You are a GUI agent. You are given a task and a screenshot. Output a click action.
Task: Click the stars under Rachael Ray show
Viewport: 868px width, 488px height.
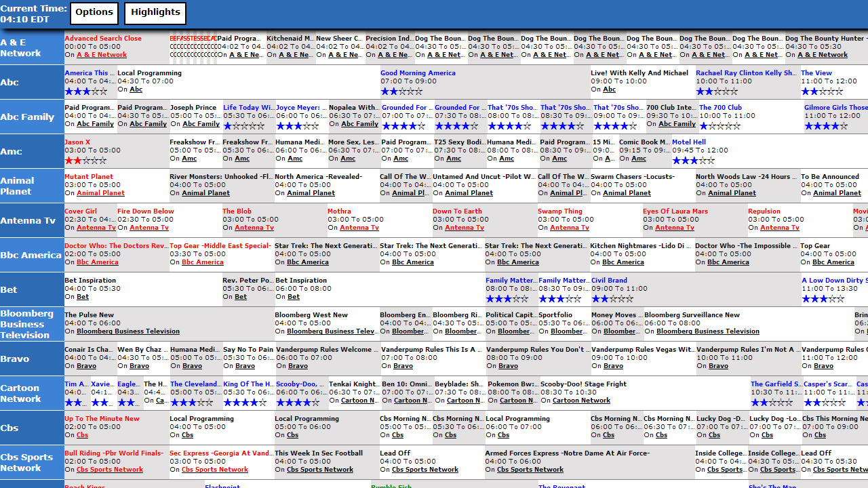(717, 91)
